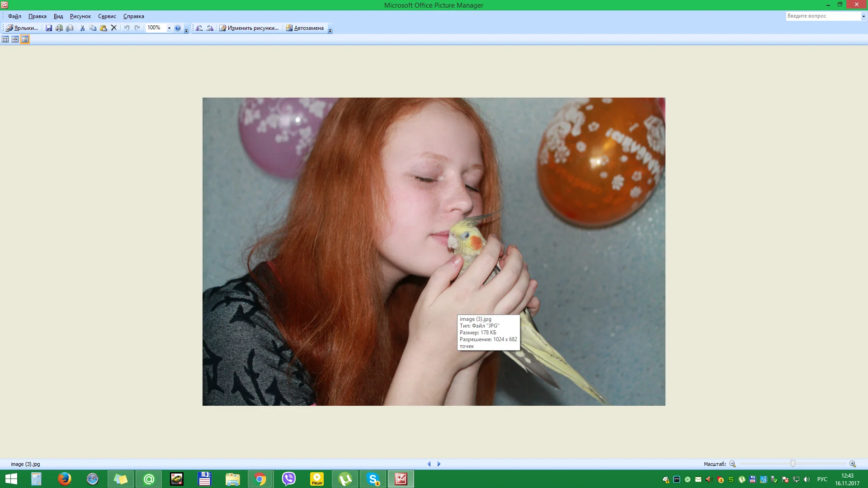
Task: Click the Print icon
Action: pos(59,28)
